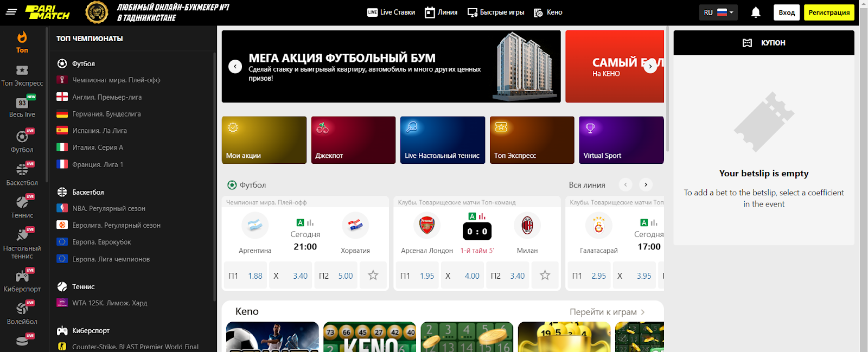Viewport: 868px width, 352px height.
Task: Open Кено in top menu
Action: [548, 12]
